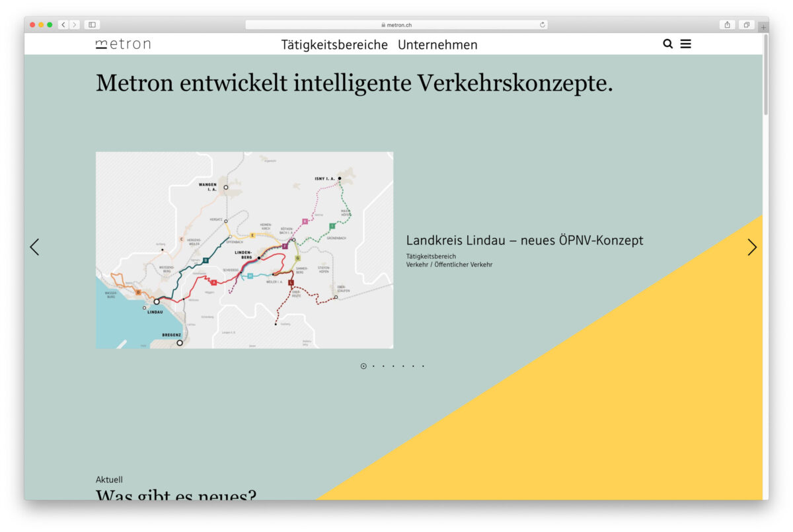
Task: Open Landkreis Lindau – neues ÖPNV-Konzept link
Action: click(x=524, y=241)
